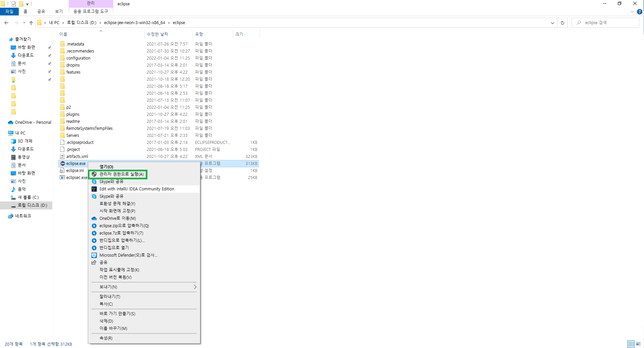Choose 열기(O) from context menu

pyautogui.click(x=144, y=167)
